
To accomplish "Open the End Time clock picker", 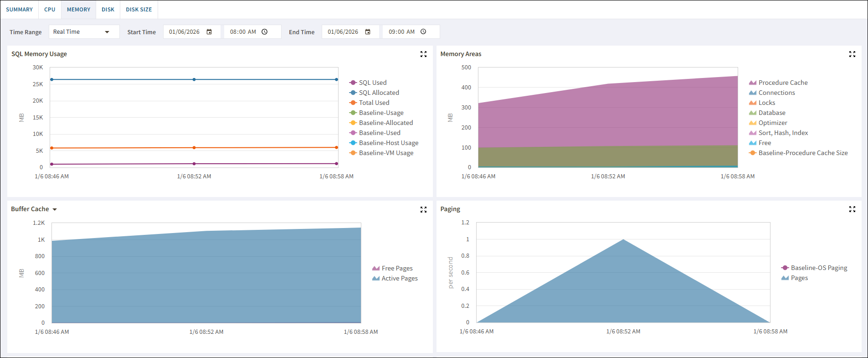I will pyautogui.click(x=423, y=32).
